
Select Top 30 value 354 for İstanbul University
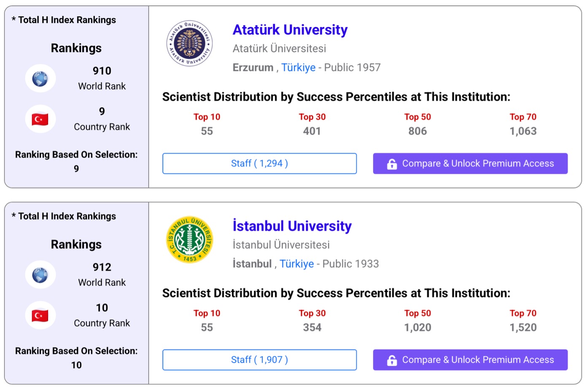click(x=312, y=328)
